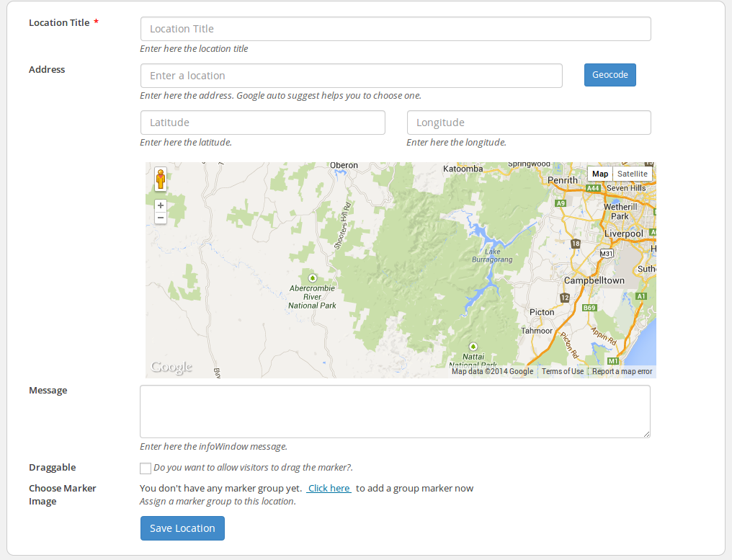Click the 'Draggable' field label
Image resolution: width=732 pixels, height=560 pixels.
[x=53, y=467]
